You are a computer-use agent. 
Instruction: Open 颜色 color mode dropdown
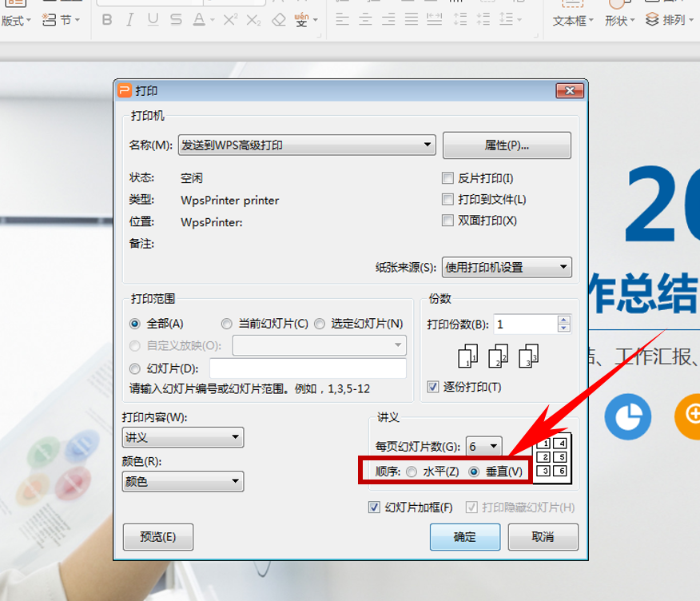point(183,481)
